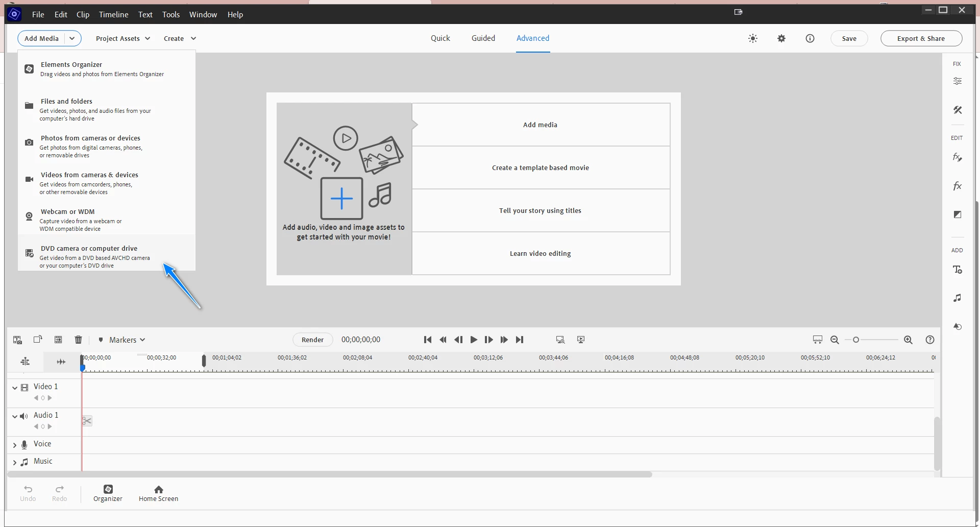This screenshot has width=980, height=527.
Task: Adjust the timeline zoom slider handle
Action: tap(856, 340)
